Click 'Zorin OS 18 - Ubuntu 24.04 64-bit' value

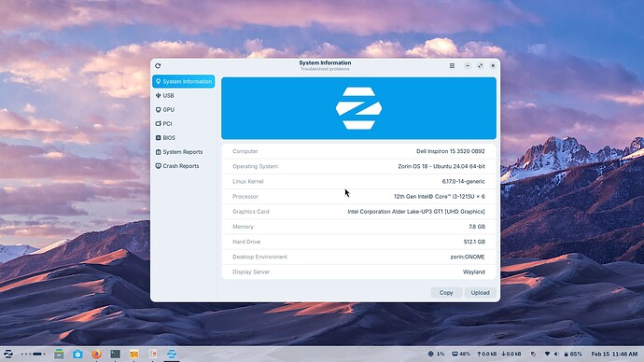click(x=441, y=166)
